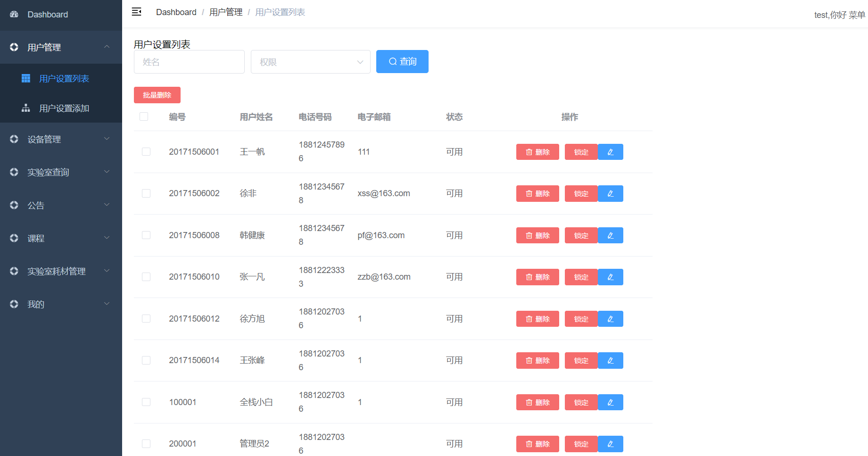
Task: Check the row checkbox for 20171506012
Action: coord(146,319)
